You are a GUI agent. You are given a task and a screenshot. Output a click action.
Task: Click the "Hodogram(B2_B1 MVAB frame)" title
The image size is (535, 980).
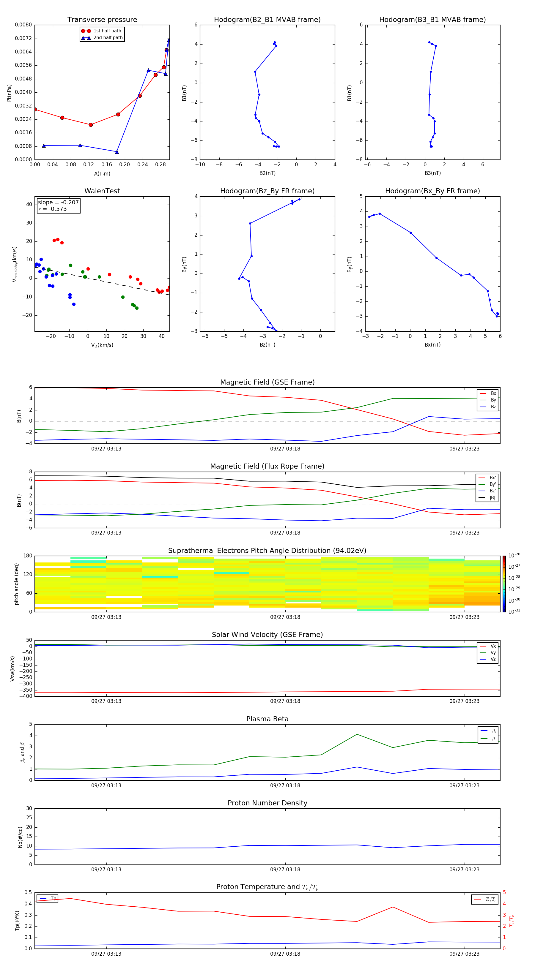pos(267,19)
